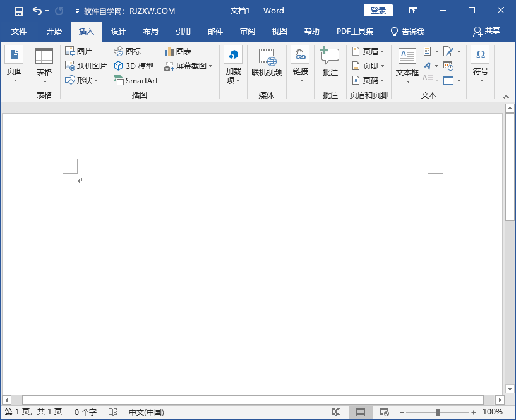Open the Page Number dropdown
The width and height of the screenshot is (516, 420).
tap(369, 80)
